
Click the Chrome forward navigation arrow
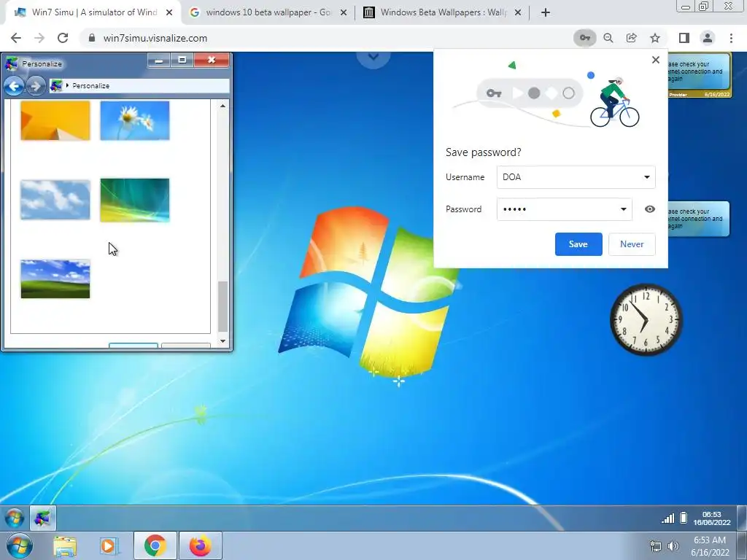(39, 38)
